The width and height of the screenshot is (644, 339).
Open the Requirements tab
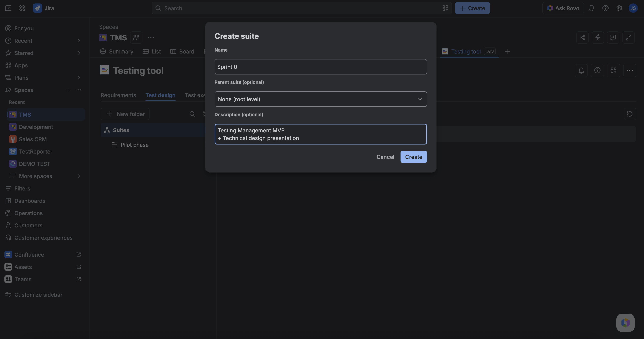pyautogui.click(x=118, y=95)
